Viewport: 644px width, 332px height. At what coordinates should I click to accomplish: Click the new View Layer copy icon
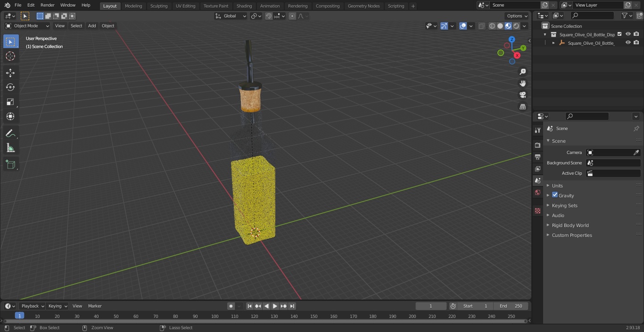(627, 5)
